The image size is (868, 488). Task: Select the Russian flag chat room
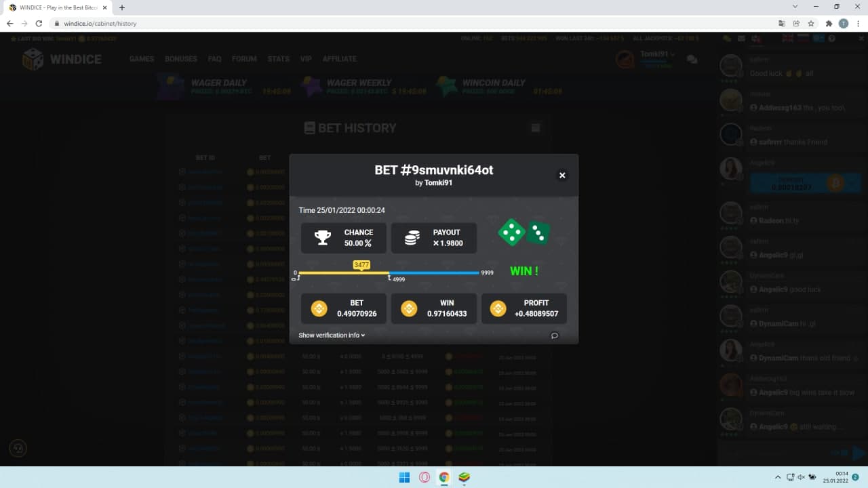click(x=802, y=39)
